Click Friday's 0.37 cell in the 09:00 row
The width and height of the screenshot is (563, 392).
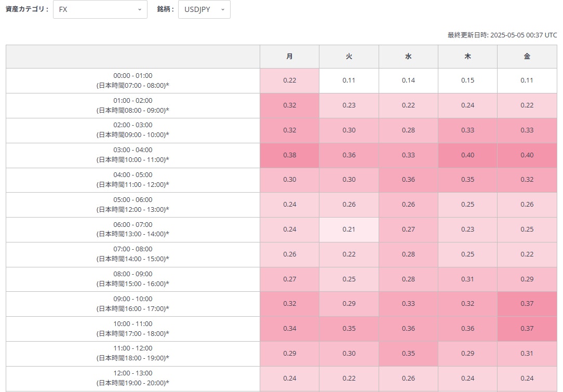(527, 304)
